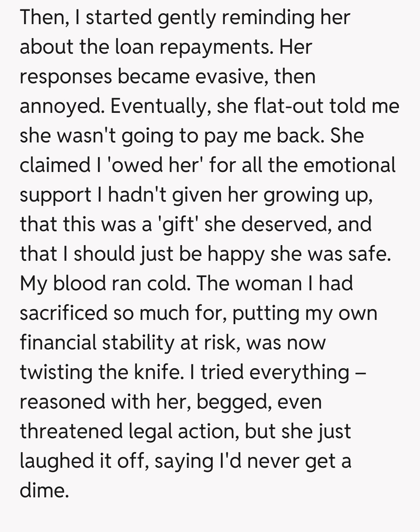Select the word 'sacrificed'
This screenshot has width=420, height=532.
[63, 313]
